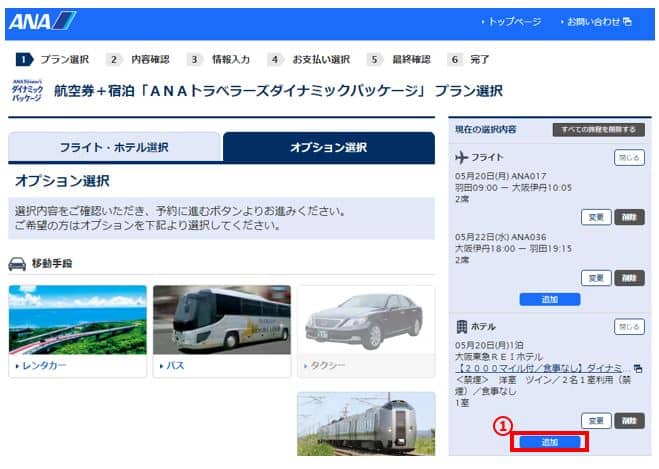Image resolution: width=659 pixels, height=469 pixels.
Task: Click the airplane icon next to フライト
Action: pos(462,158)
